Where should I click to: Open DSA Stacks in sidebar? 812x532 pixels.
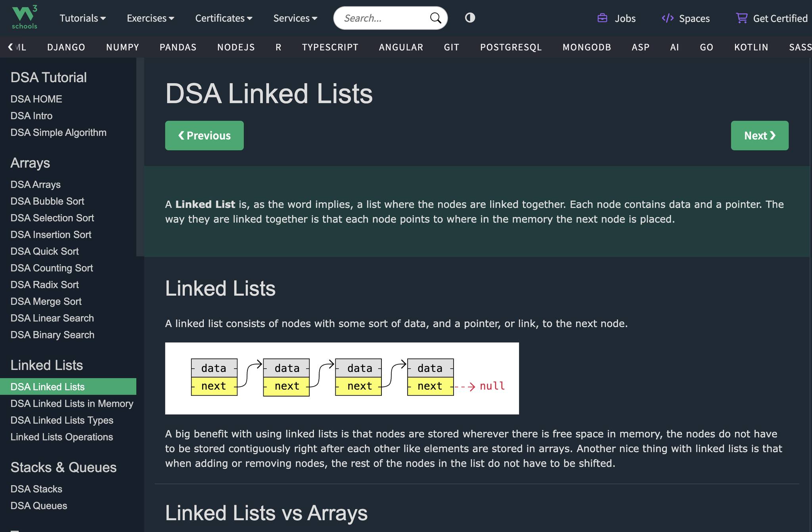click(x=36, y=489)
